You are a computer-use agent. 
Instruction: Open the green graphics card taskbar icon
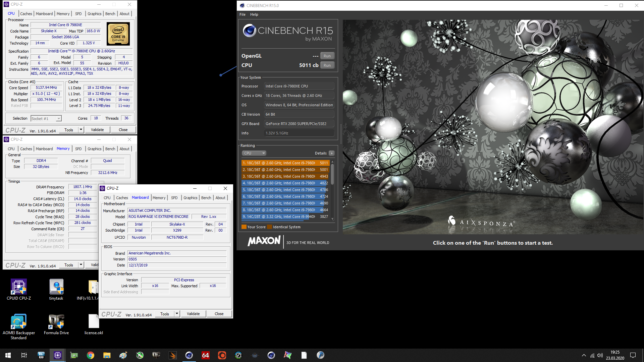74,355
